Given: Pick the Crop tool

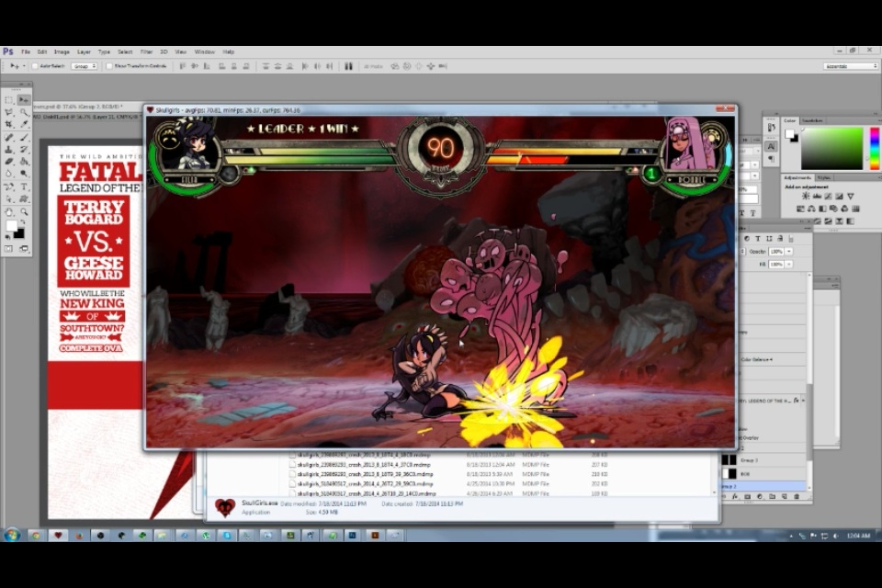Looking at the screenshot, I should click(9, 125).
